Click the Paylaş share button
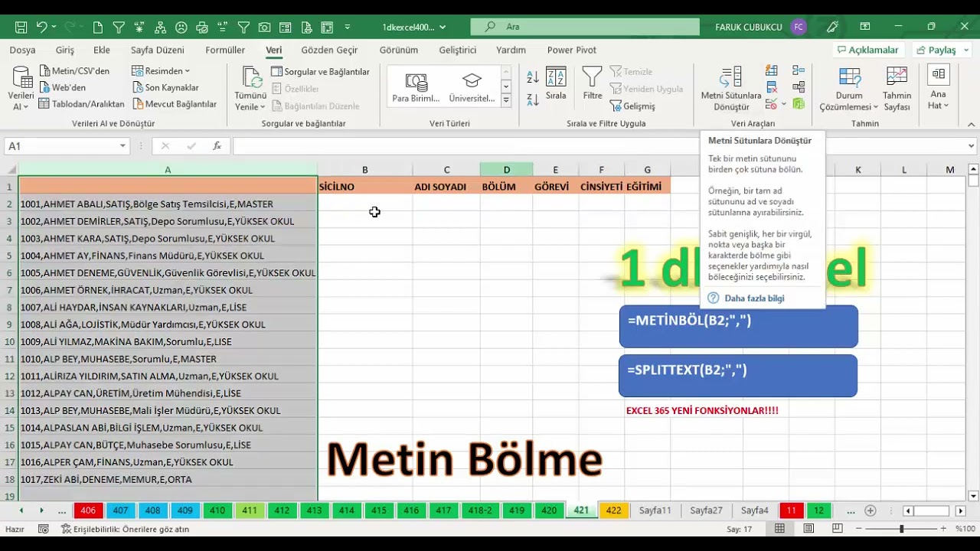This screenshot has height=551, width=980. click(x=942, y=50)
